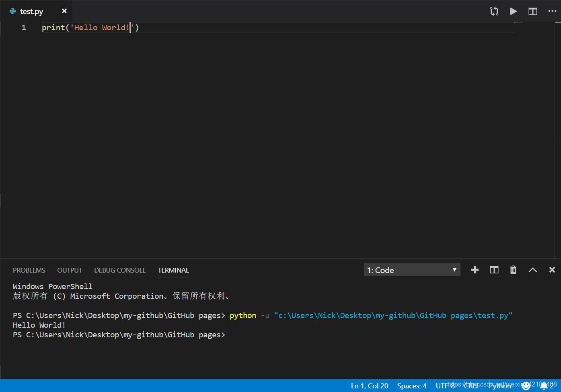
Task: Open feedback smiley icon
Action: (526, 386)
